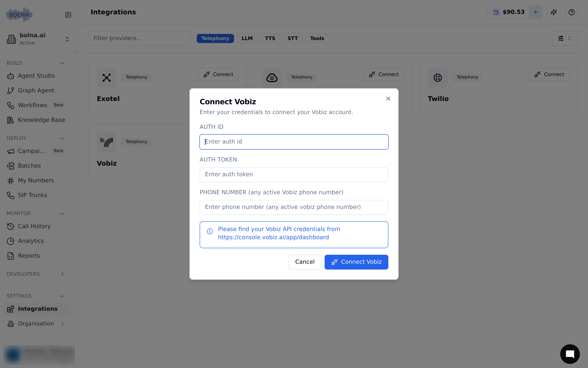
Task: Click the info icon in notice
Action: coord(210,231)
